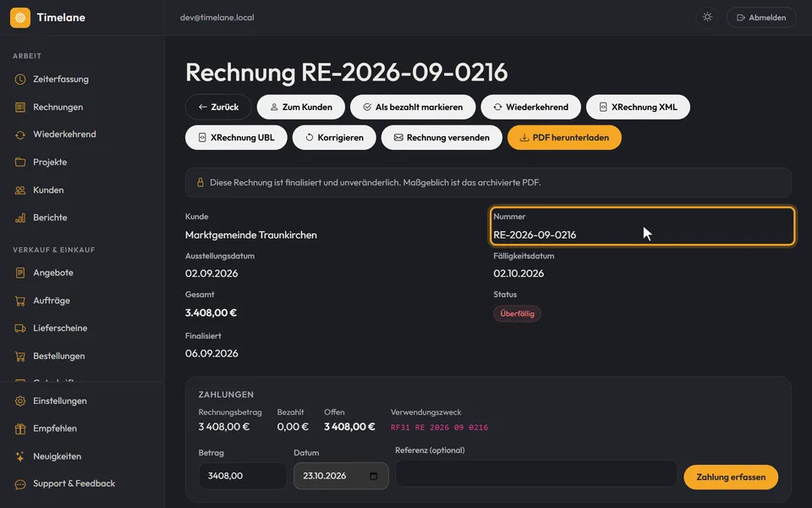Screen dimensions: 812x508
Task: Click the Wiederkehrend action button
Action: pyautogui.click(x=531, y=108)
